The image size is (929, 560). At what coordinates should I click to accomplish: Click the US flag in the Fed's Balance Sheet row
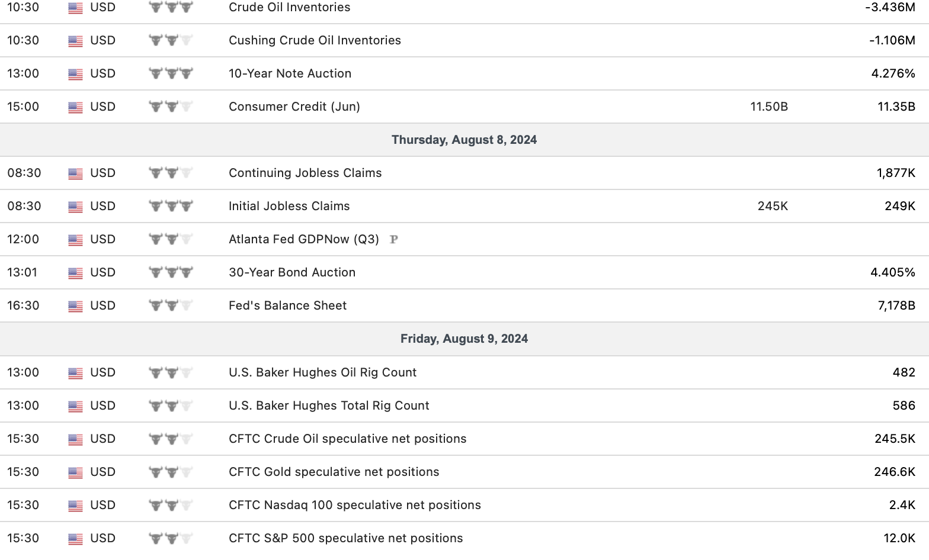[75, 306]
